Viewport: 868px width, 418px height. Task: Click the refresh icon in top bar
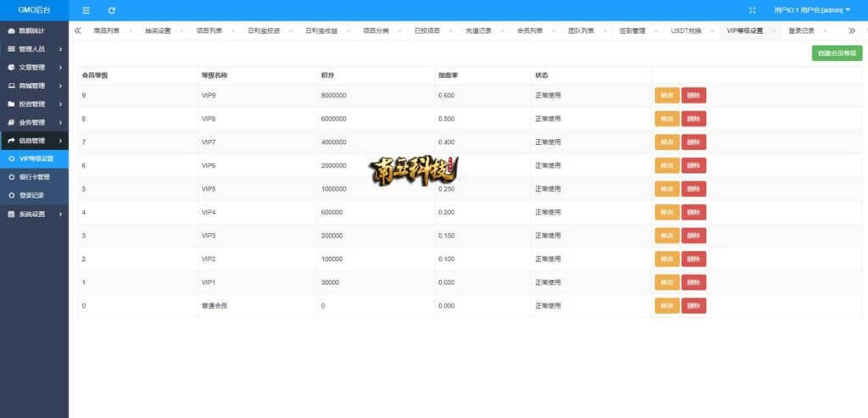pyautogui.click(x=112, y=10)
